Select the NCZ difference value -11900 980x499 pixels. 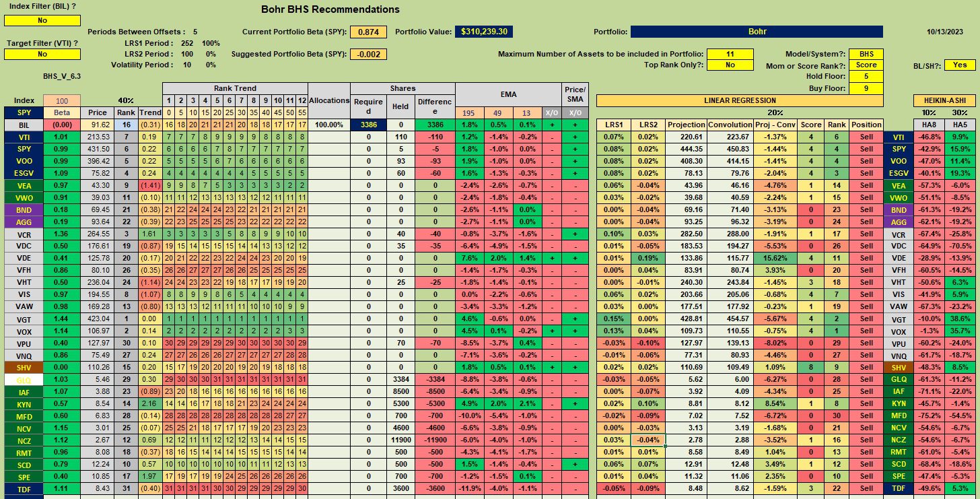(x=435, y=440)
